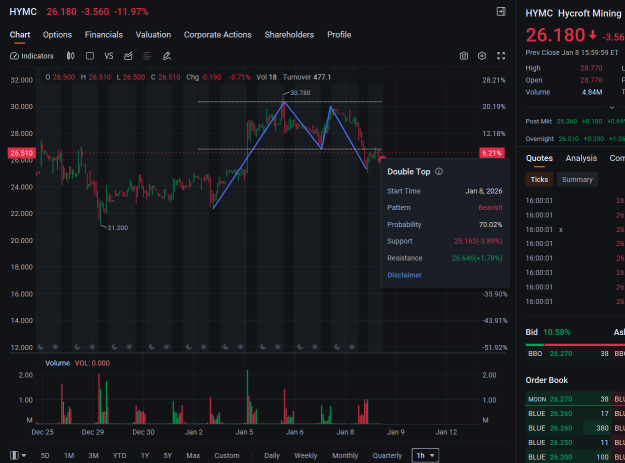The image size is (625, 463).
Task: Click the BBO 26.270 bid row
Action: (568, 353)
